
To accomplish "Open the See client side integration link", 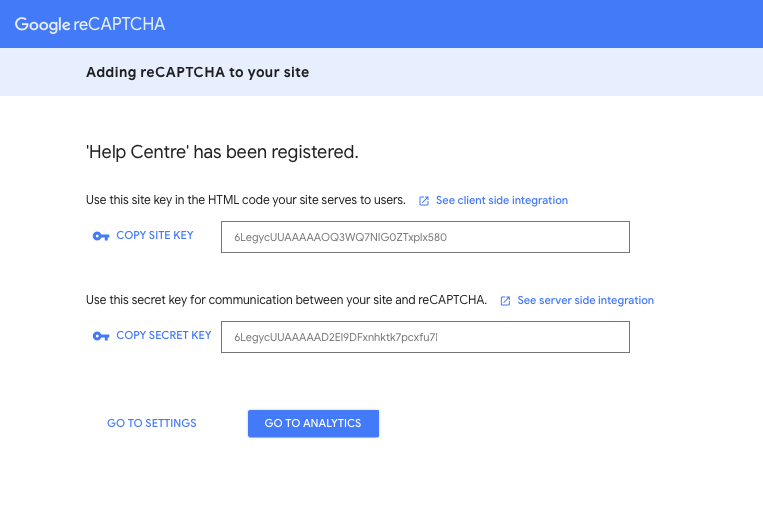I will pos(501,201).
